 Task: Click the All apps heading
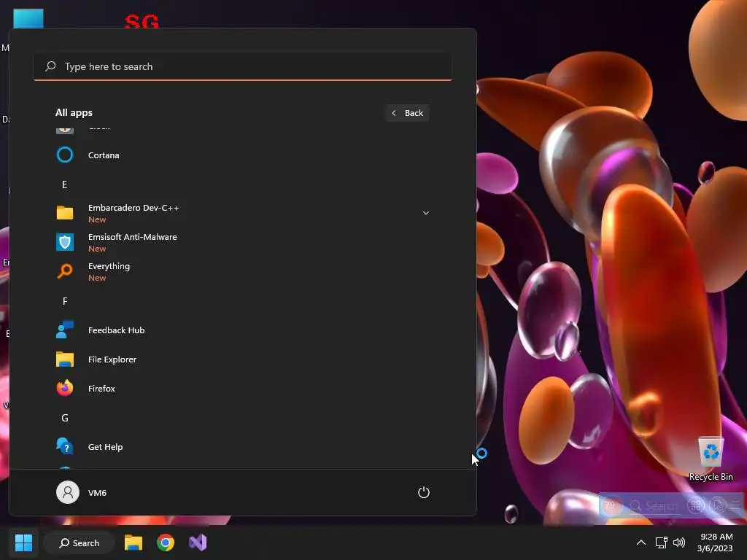74,113
